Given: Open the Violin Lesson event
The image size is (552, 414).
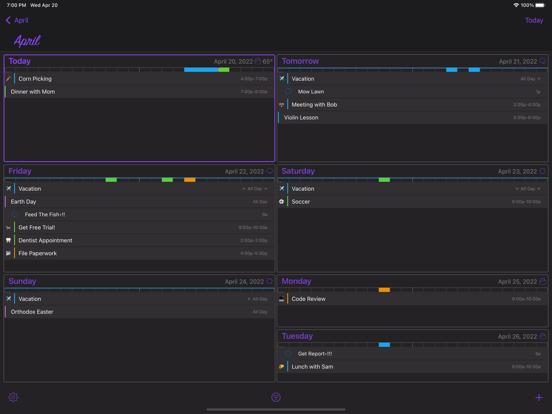Looking at the screenshot, I should click(x=413, y=118).
